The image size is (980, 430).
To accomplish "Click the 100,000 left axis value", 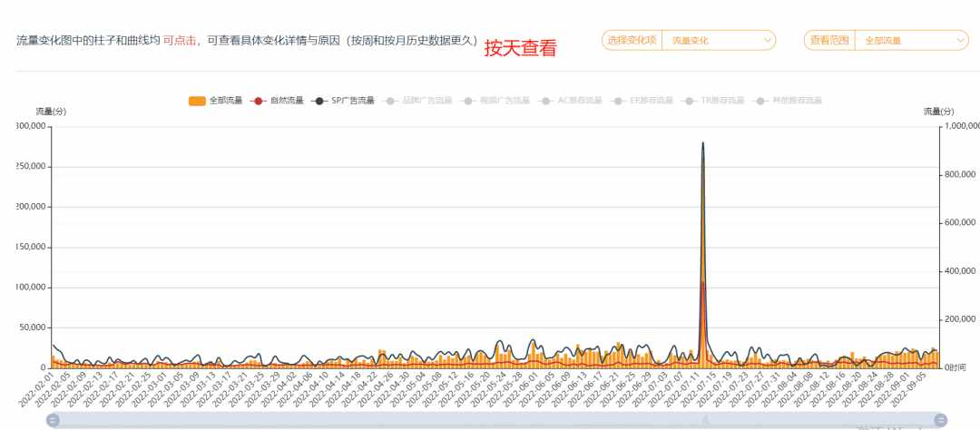I will point(31,288).
